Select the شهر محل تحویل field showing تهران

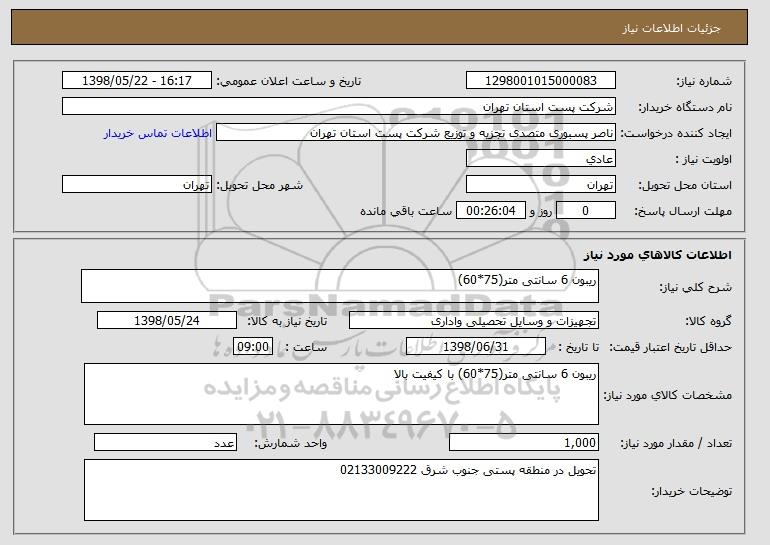(x=137, y=185)
